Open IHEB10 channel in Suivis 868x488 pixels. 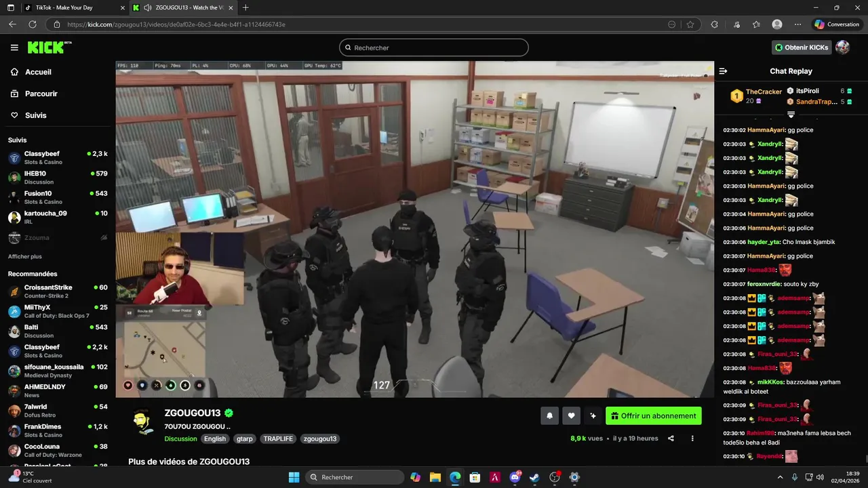tap(58, 178)
